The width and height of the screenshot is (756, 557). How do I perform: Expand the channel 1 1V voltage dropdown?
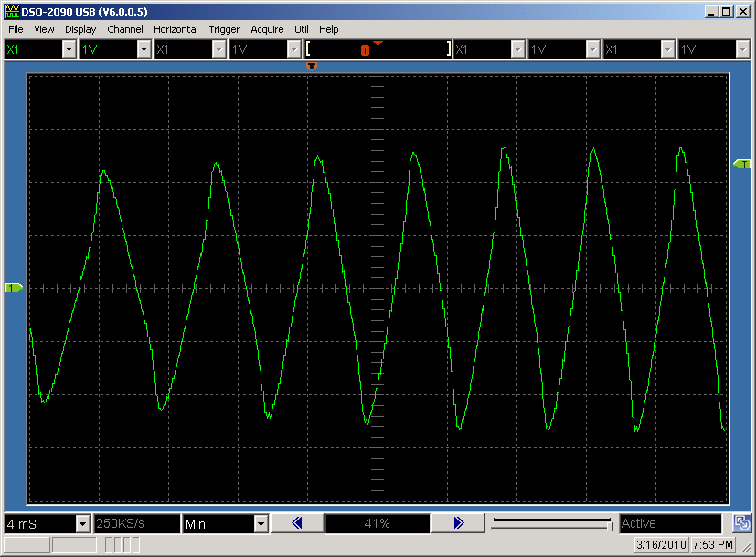144,49
